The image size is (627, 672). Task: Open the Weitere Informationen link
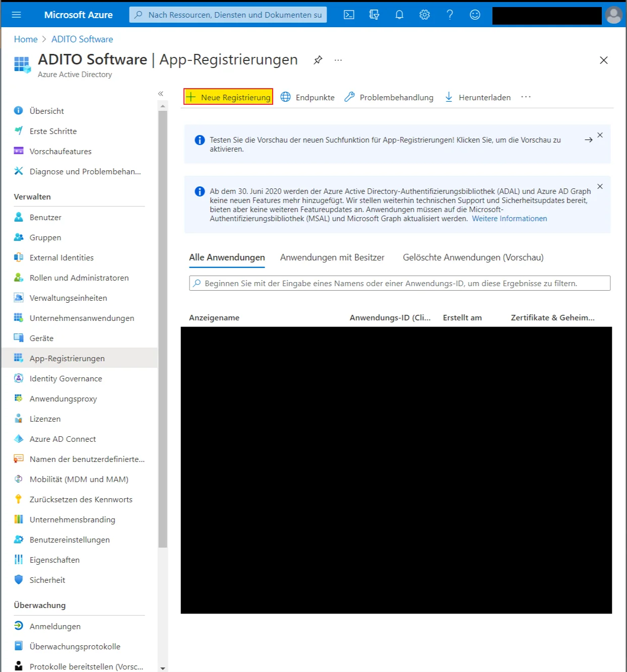(509, 219)
